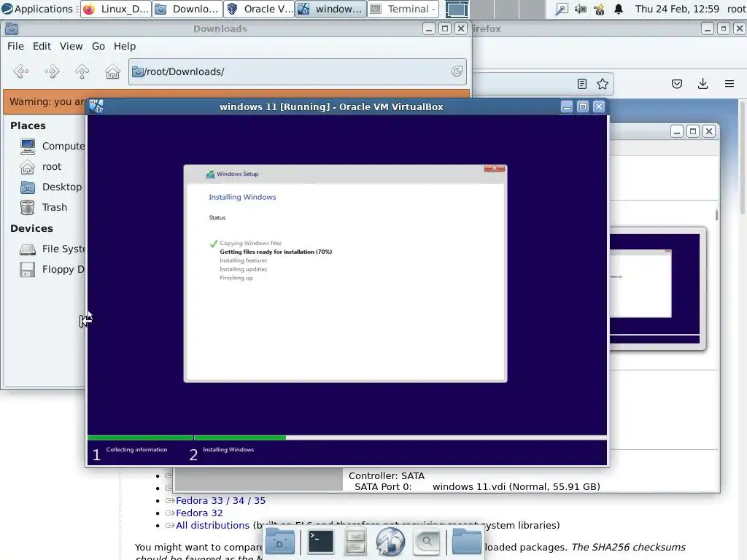The height and width of the screenshot is (560, 747).
Task: Click the Controller: SATA label in VirtualBox Manager
Action: [x=387, y=475]
